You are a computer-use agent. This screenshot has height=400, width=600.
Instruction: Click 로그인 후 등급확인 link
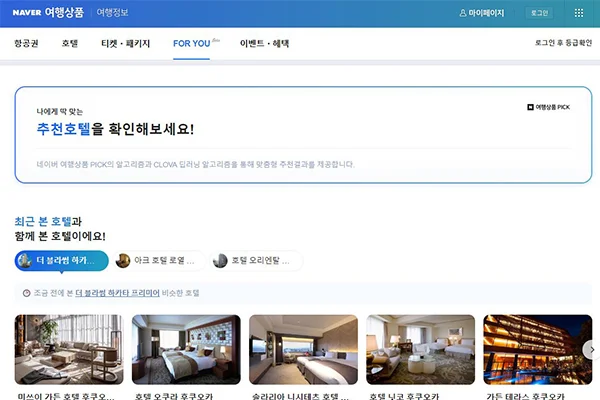click(x=563, y=43)
